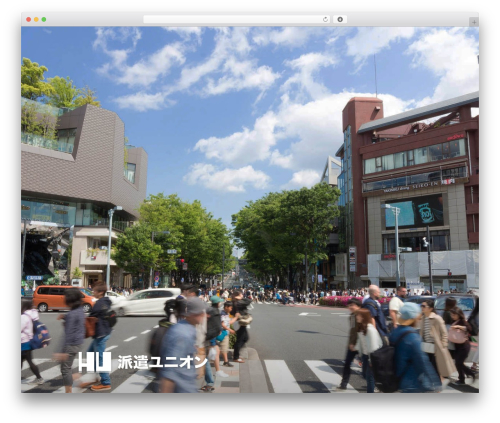Close the browser window with the red button
This screenshot has width=500, height=423.
[x=29, y=20]
